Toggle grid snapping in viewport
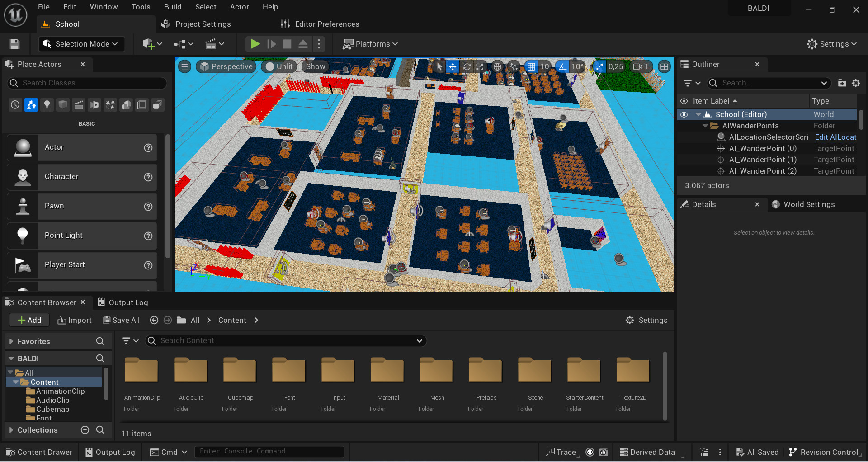868x462 pixels. pos(531,67)
